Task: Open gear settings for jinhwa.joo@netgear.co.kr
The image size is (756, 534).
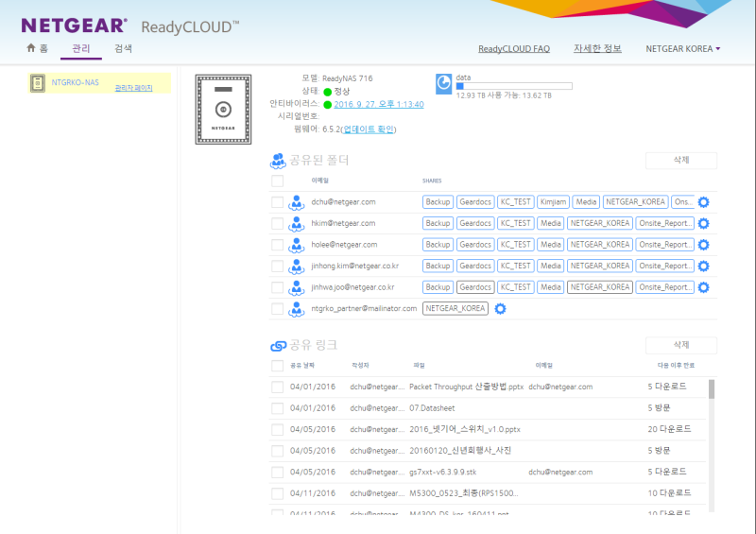Action: [x=703, y=287]
